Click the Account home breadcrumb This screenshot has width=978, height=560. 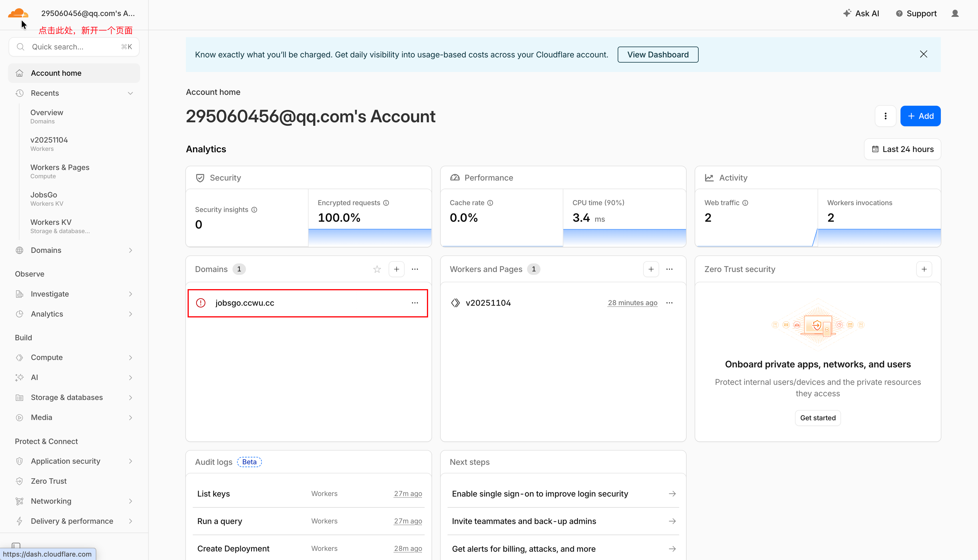click(x=213, y=92)
